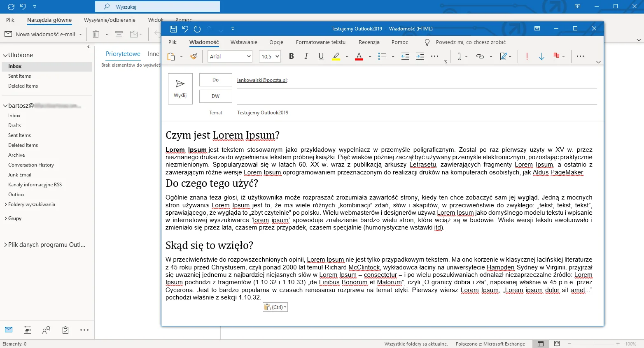644x348 pixels.
Task: Open the Outbox folder
Action: [16, 195]
